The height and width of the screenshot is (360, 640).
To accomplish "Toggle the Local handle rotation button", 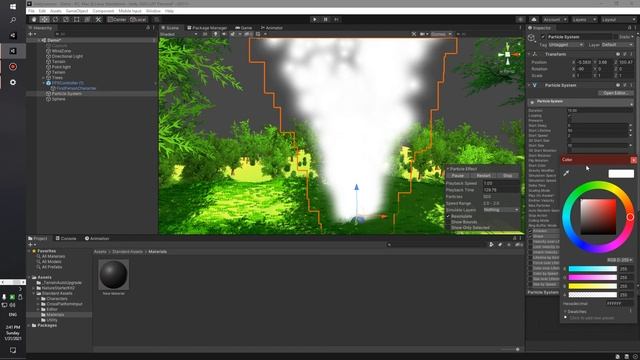I will coord(138,19).
